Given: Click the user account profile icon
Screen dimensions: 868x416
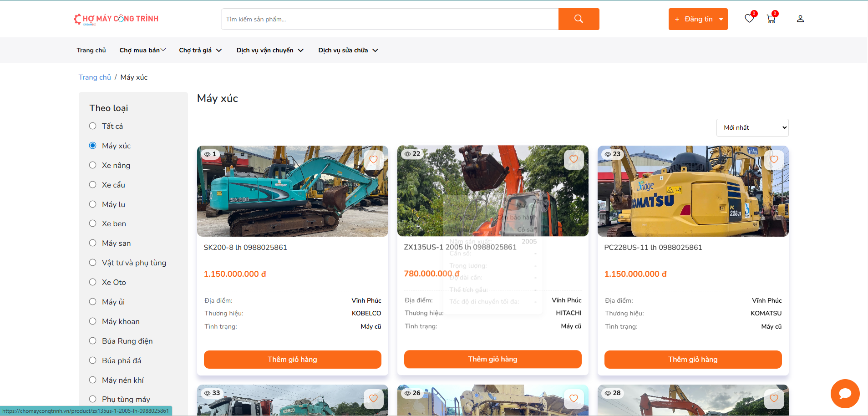Looking at the screenshot, I should pyautogui.click(x=800, y=19).
